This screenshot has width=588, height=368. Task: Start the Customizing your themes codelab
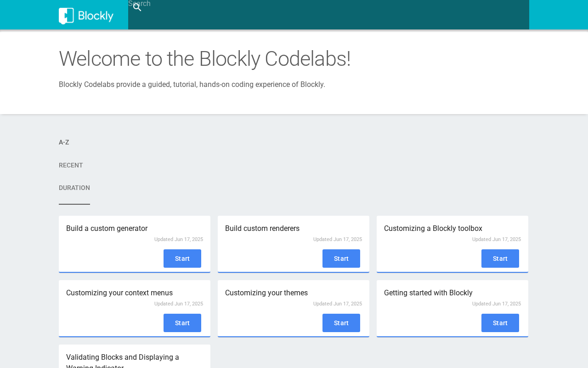(341, 323)
